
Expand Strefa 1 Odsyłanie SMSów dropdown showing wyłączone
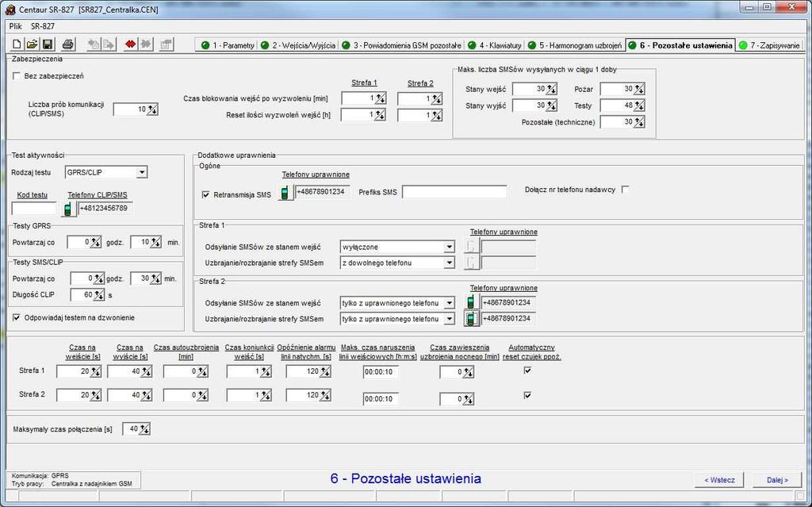click(x=449, y=247)
